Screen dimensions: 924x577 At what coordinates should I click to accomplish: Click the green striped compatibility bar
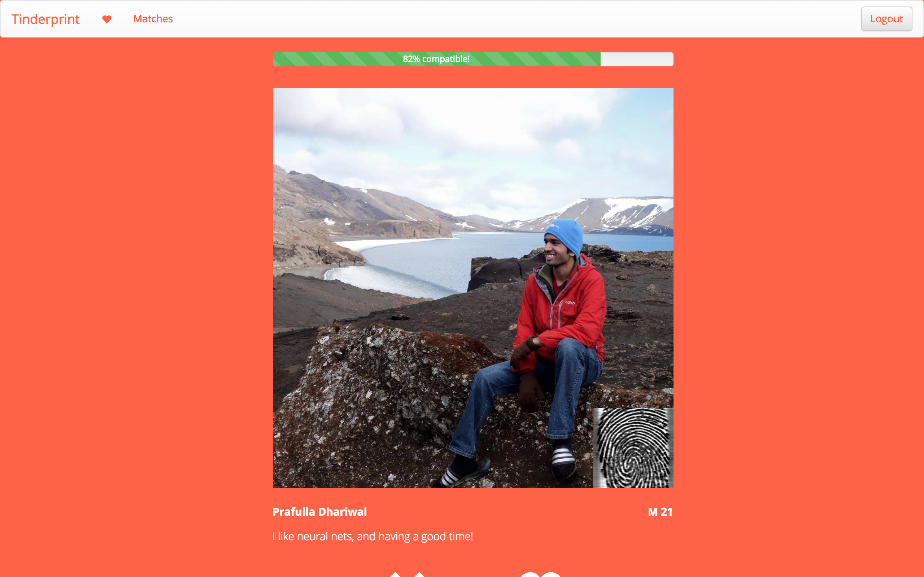436,59
